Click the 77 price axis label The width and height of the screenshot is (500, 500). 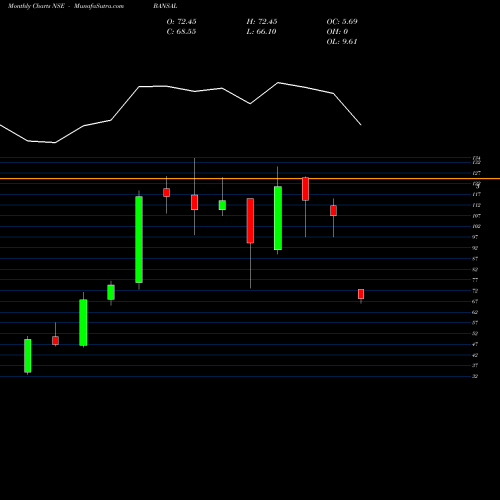[475, 280]
